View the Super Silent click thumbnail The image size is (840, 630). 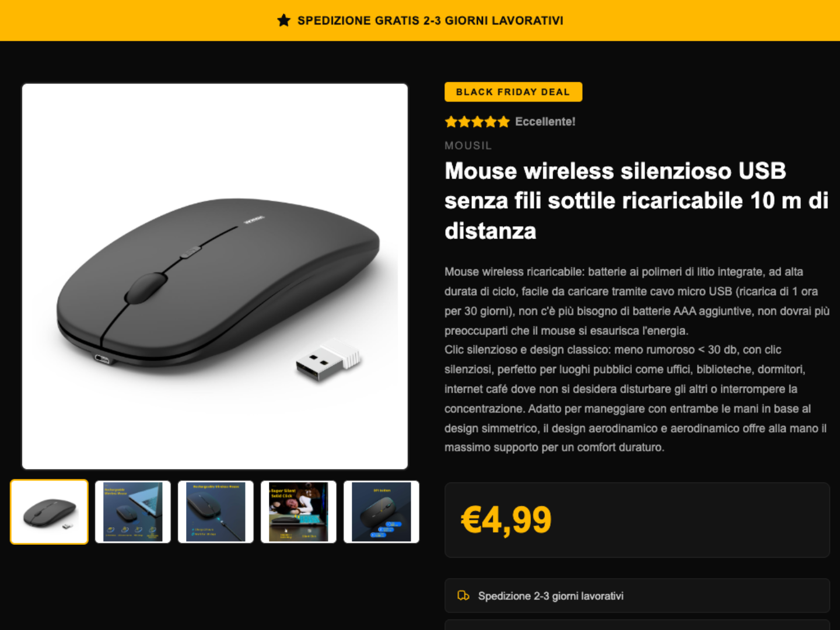point(298,512)
